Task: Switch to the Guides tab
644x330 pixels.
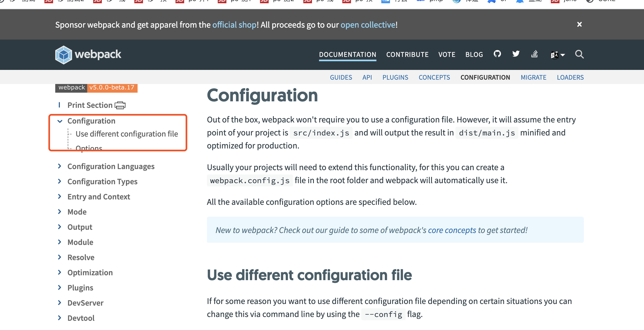Action: 341,77
